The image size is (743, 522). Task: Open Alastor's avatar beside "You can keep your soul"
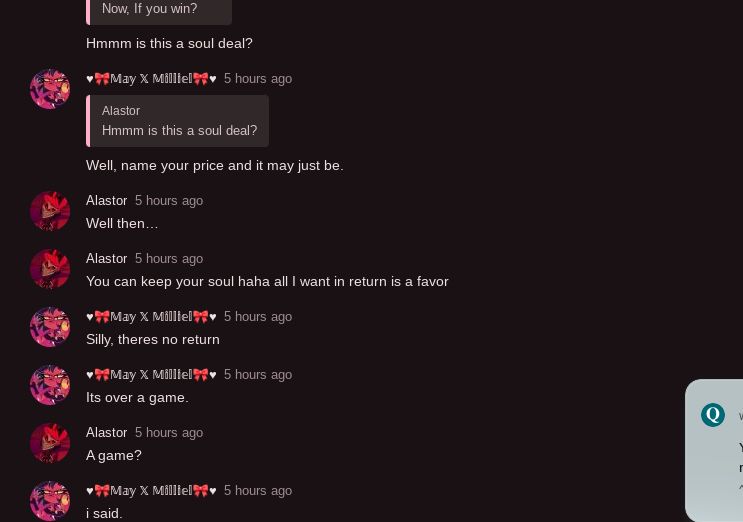tap(50, 269)
